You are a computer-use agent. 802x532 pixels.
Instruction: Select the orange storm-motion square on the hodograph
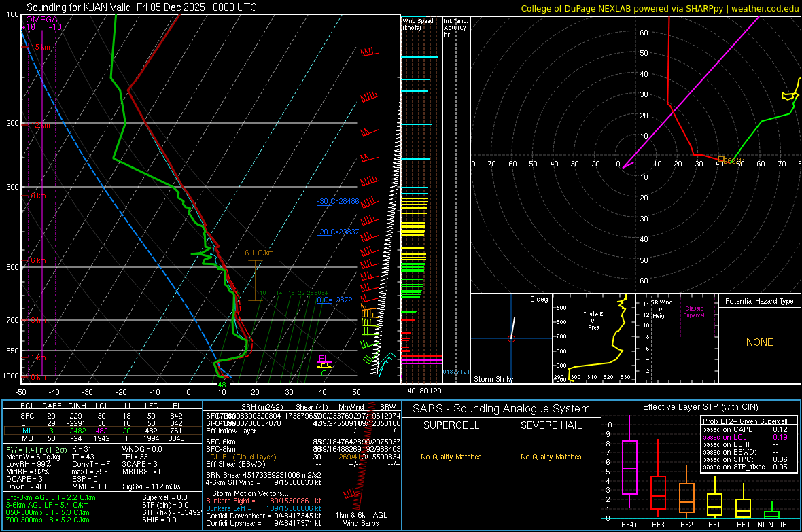tap(721, 159)
